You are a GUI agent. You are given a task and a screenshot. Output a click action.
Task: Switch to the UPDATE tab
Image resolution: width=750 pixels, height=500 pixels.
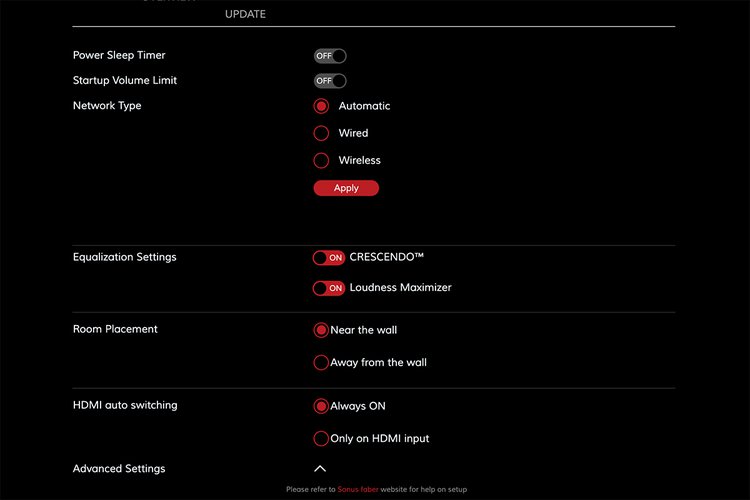[245, 15]
